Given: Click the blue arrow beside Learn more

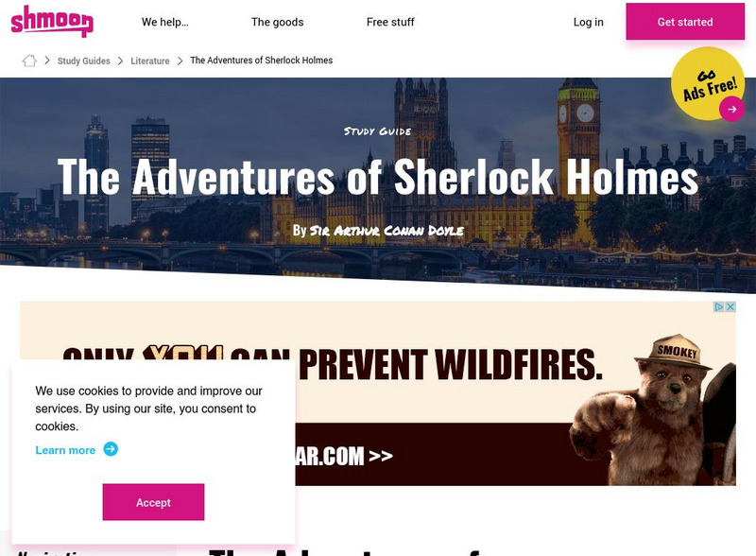Looking at the screenshot, I should [111, 449].
